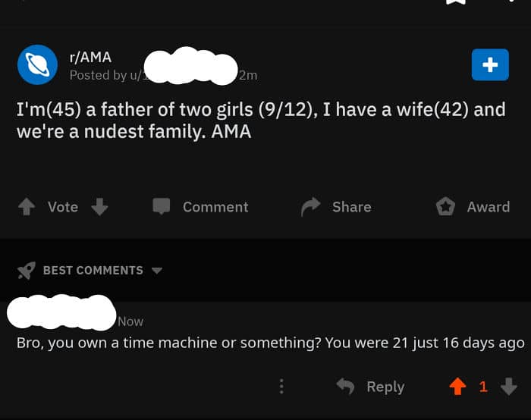Upvote the nudist family AMA post
The image size is (531, 420).
point(26,207)
